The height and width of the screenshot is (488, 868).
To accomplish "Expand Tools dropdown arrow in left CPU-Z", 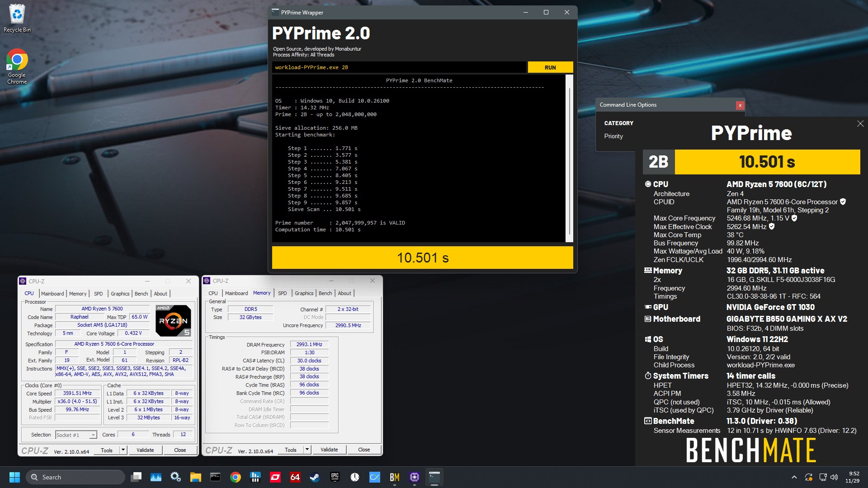I will point(123,450).
